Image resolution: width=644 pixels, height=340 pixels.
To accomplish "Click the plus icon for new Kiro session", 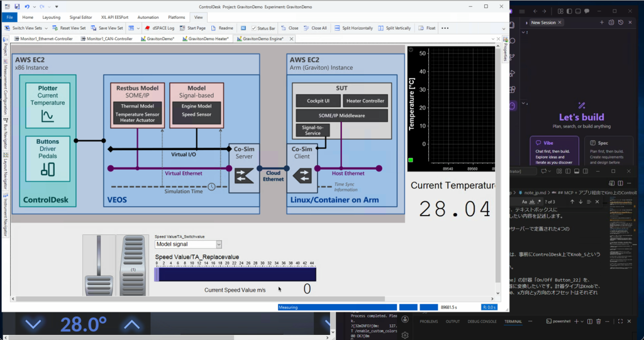I will tap(602, 23).
